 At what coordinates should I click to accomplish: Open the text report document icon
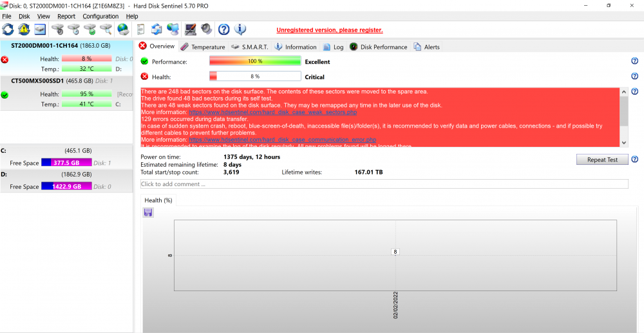pos(140,30)
